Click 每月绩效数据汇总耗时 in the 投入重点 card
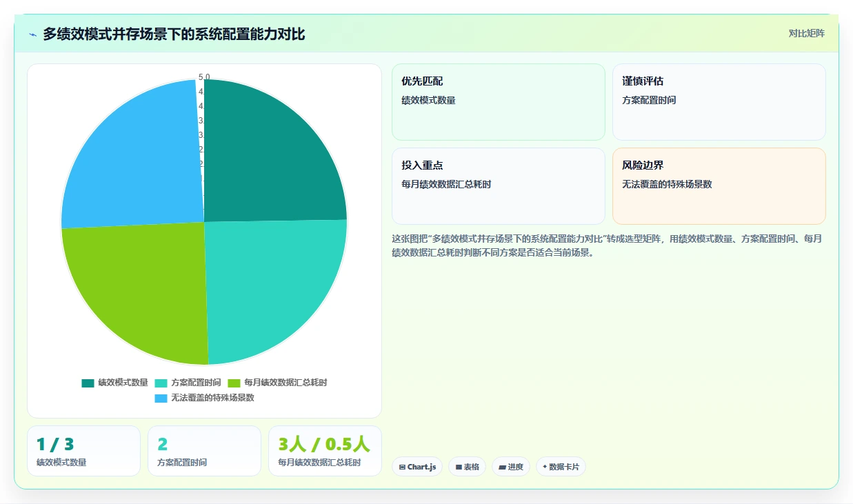 (x=446, y=184)
